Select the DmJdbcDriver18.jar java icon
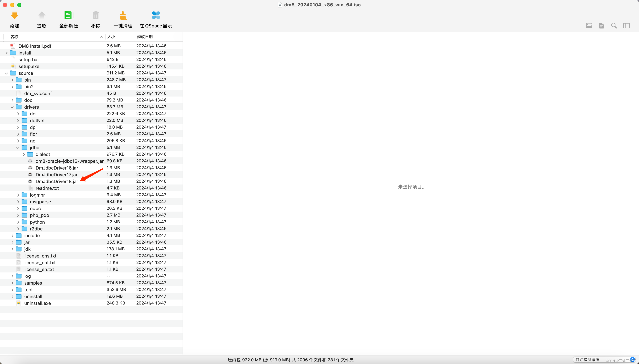 [x=30, y=181]
